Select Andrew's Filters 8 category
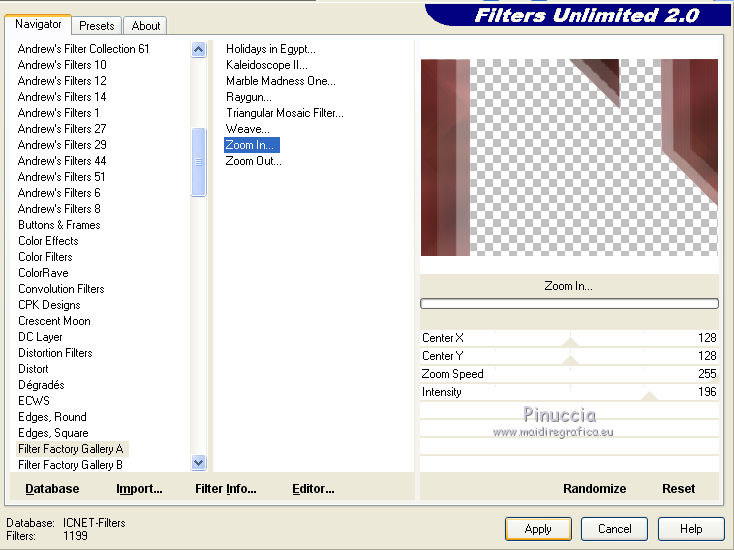This screenshot has height=550, width=734. click(59, 208)
